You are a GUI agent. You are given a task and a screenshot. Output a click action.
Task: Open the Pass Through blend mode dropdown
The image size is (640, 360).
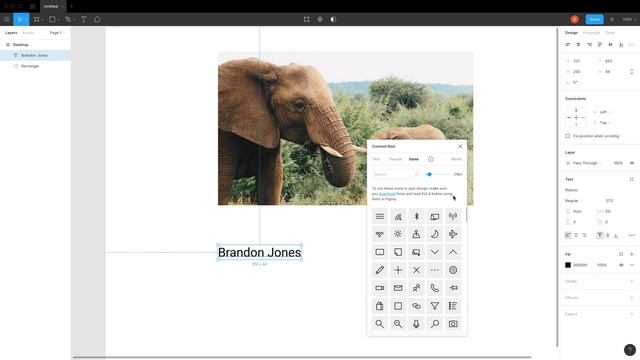[x=587, y=163]
